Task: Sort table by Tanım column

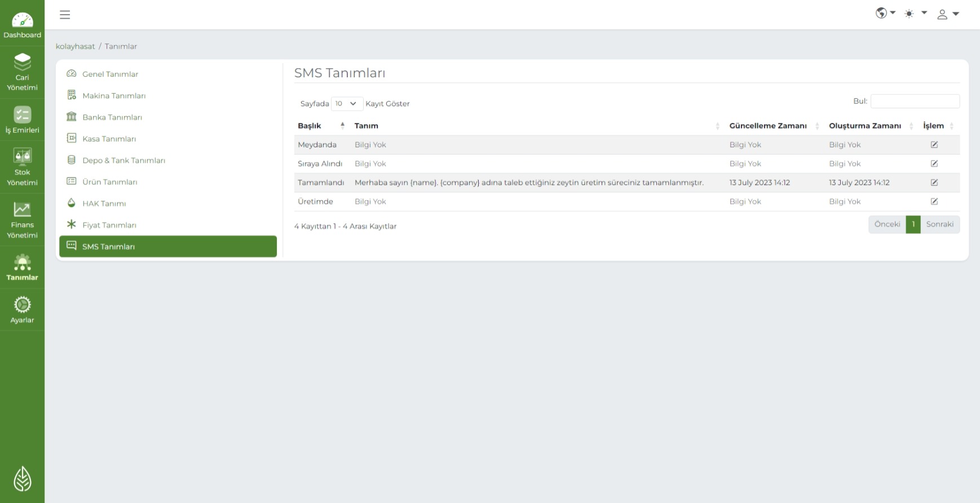Action: 538,126
